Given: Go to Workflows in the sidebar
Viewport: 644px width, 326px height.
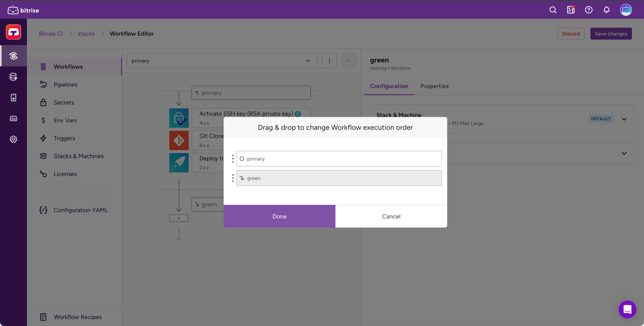Looking at the screenshot, I should 75,67.
